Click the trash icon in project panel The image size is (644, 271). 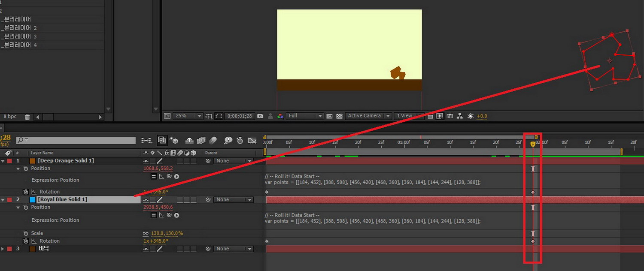(27, 117)
